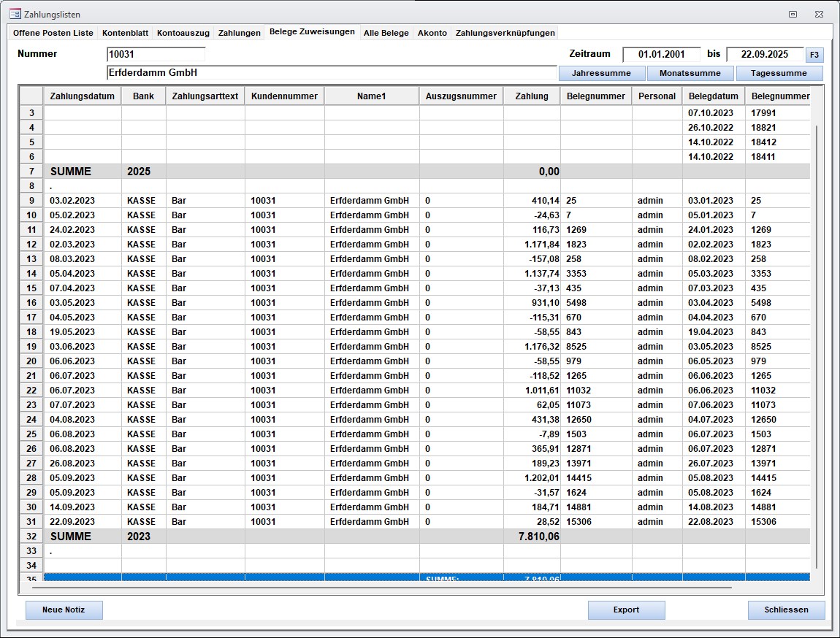This screenshot has height=638, width=840.
Task: Click the F3 date picker button
Action: (814, 55)
